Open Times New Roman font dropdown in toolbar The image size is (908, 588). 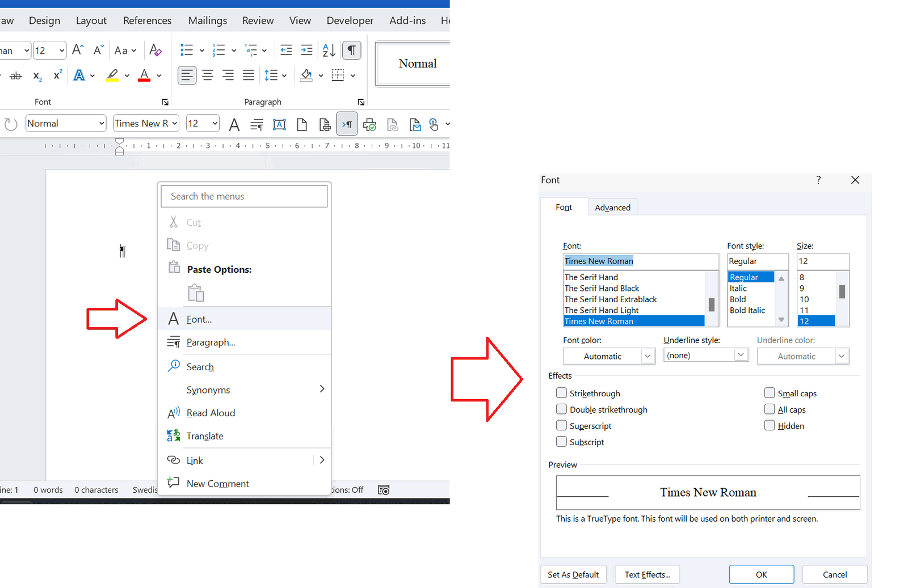(x=175, y=123)
